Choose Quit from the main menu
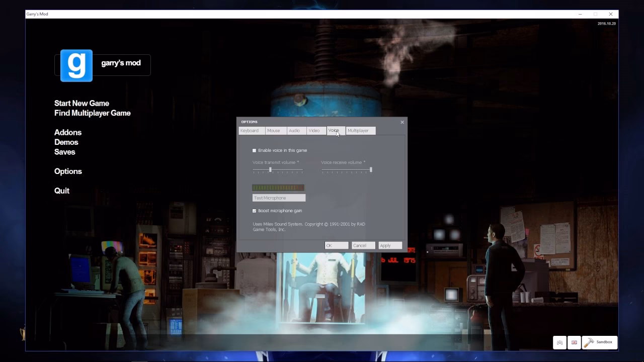 (62, 191)
